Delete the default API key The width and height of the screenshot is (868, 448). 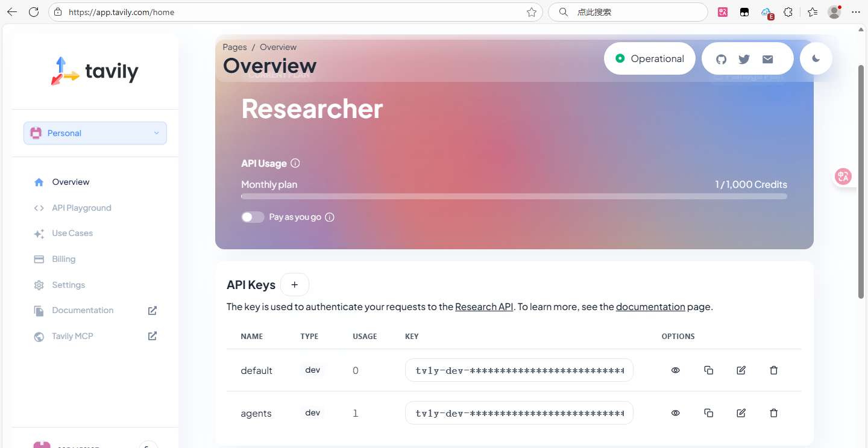774,370
